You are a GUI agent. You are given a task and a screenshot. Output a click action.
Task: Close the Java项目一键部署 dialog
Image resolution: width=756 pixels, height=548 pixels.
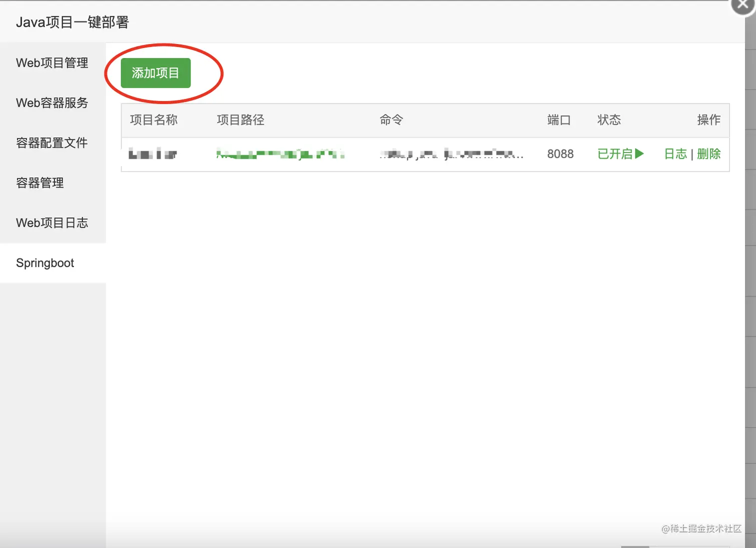point(743,5)
